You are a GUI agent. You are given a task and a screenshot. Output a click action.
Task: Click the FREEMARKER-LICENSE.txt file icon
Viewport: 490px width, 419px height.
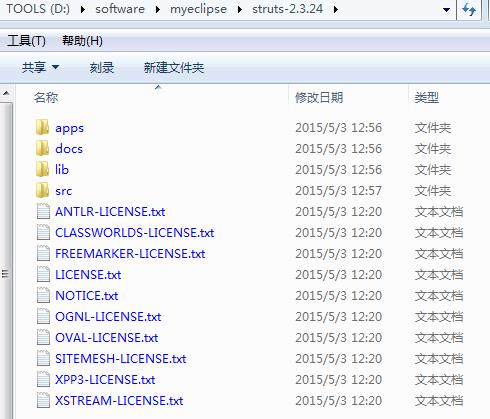coord(43,254)
